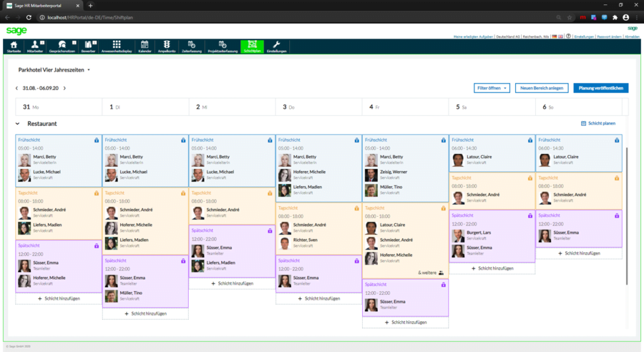The height and width of the screenshot is (352, 644).
Task: Add a shift with plus icon under Monday
Action: coord(40,299)
